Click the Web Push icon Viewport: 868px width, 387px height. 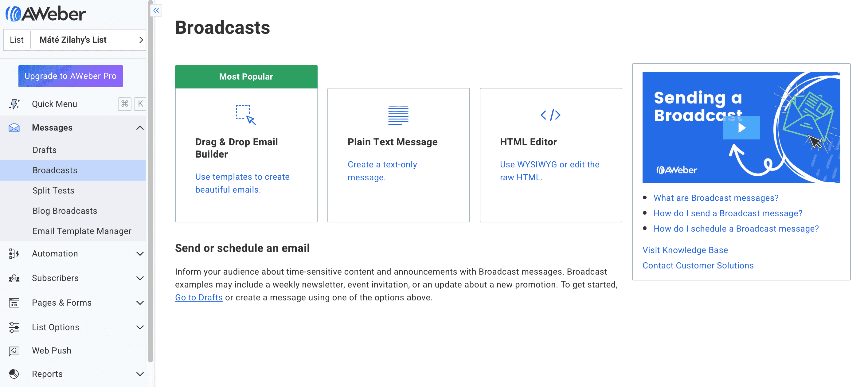coord(14,351)
